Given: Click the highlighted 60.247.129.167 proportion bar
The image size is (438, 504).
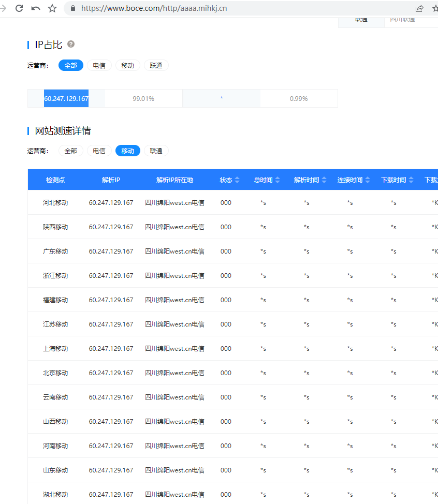Looking at the screenshot, I should pos(66,98).
